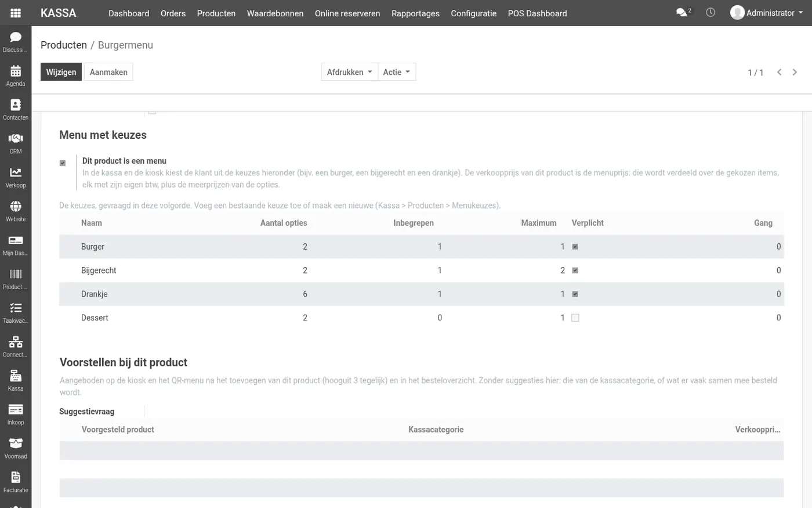The image size is (812, 508).
Task: Open the Producten menu
Action: [x=216, y=13]
